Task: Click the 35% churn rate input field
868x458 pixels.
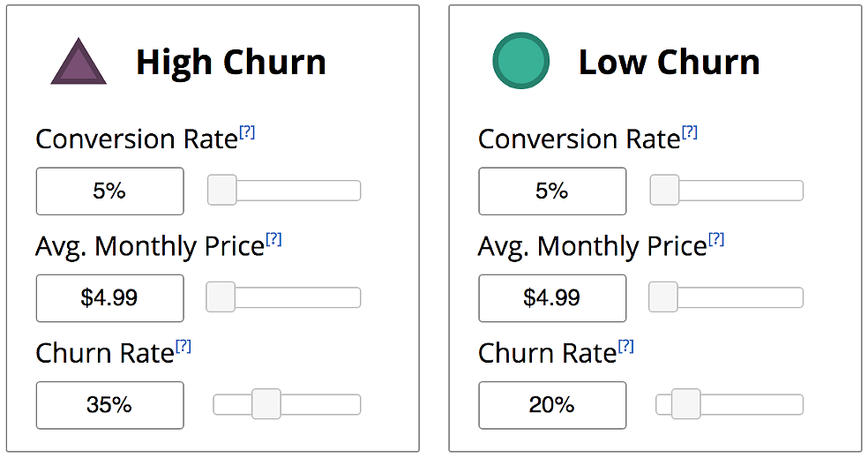Action: [110, 405]
